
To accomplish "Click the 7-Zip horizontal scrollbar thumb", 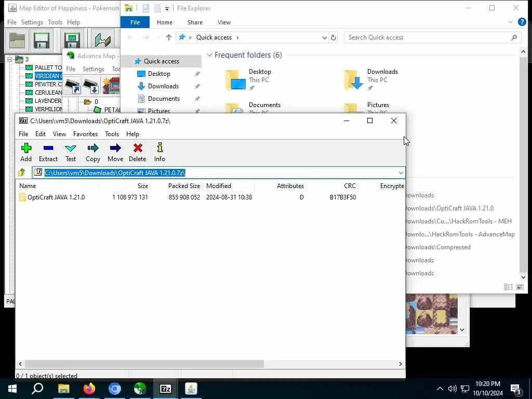I will tap(144, 364).
